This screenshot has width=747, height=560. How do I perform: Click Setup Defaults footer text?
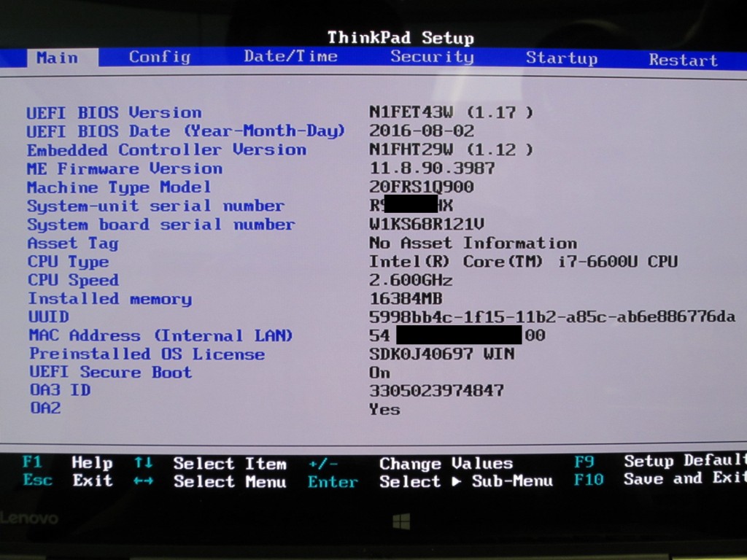tap(685, 461)
